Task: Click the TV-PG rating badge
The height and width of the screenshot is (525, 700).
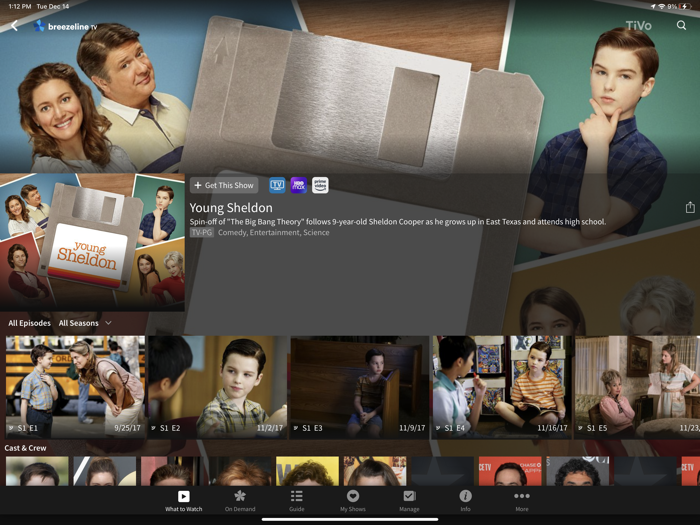Action: pyautogui.click(x=202, y=233)
